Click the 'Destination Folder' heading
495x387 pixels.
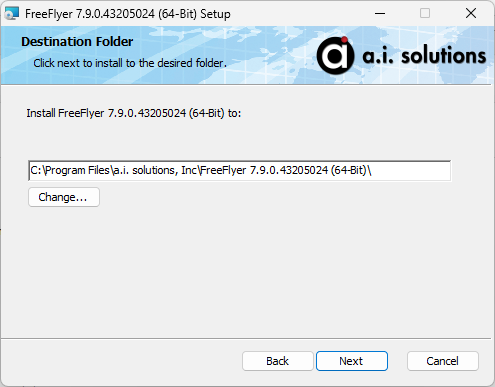pyautogui.click(x=77, y=42)
